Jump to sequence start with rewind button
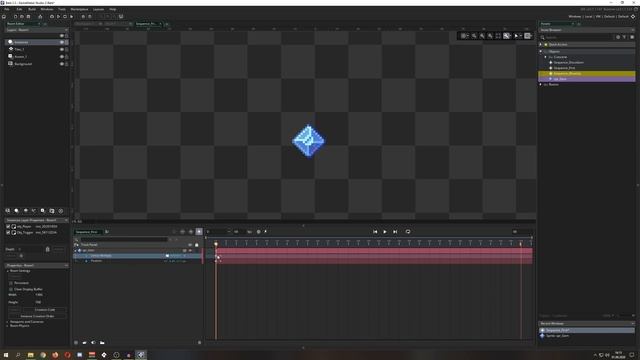Screen dimensions: 640x360 click(x=375, y=231)
